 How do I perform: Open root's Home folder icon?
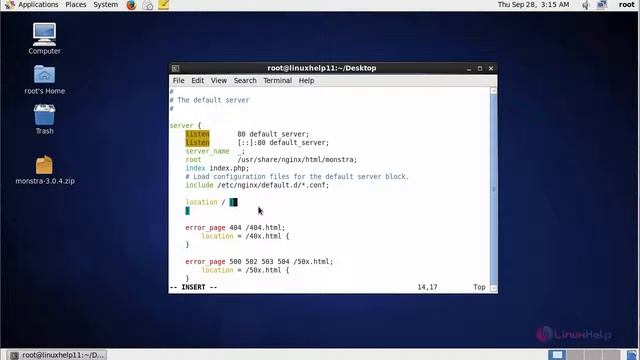coord(44,80)
